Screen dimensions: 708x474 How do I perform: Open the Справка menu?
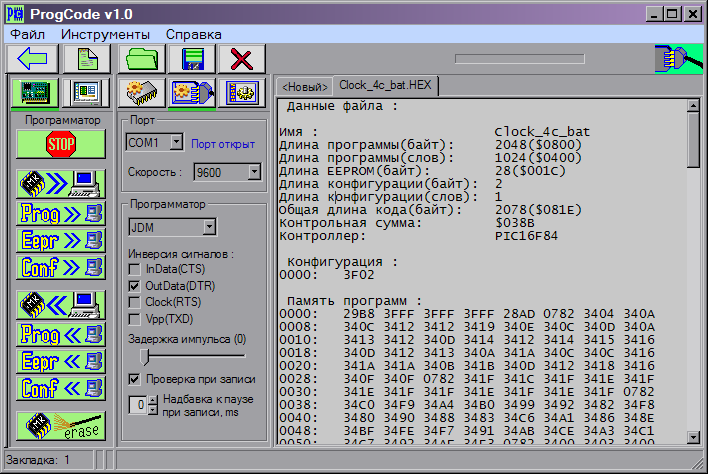193,34
